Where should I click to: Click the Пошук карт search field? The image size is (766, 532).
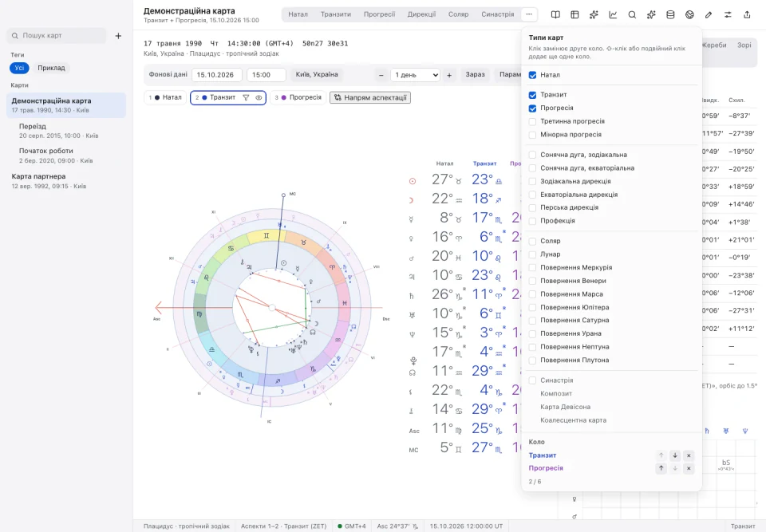(57, 36)
